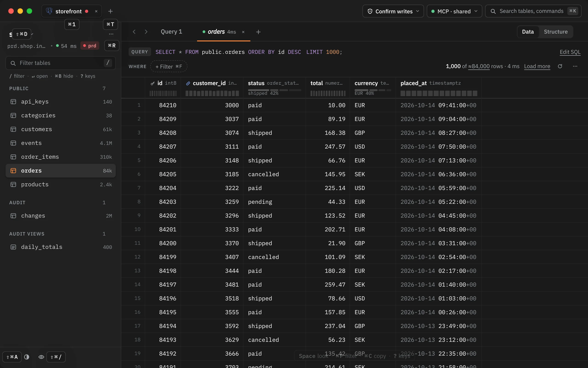Open the customers table
The image size is (588, 368).
[60, 129]
